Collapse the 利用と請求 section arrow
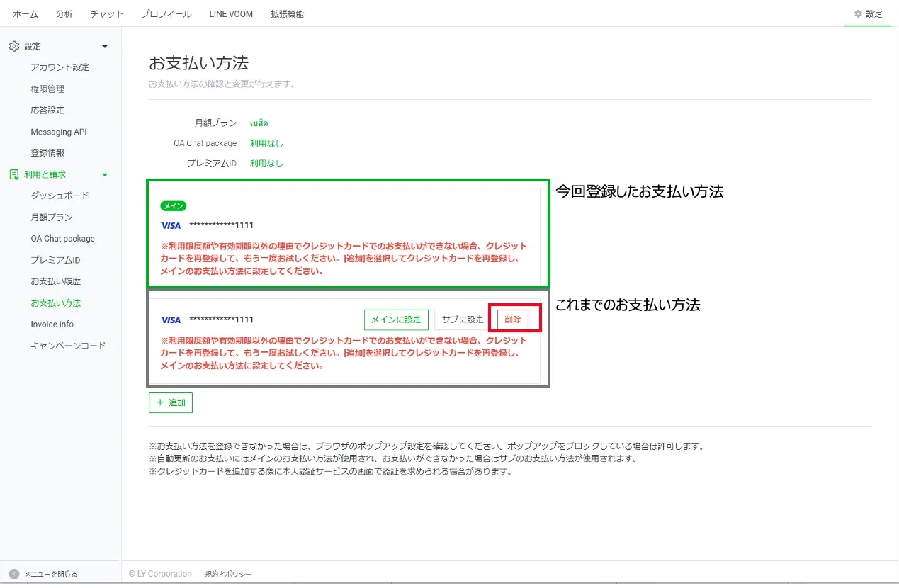The height and width of the screenshot is (588, 899). tap(105, 175)
